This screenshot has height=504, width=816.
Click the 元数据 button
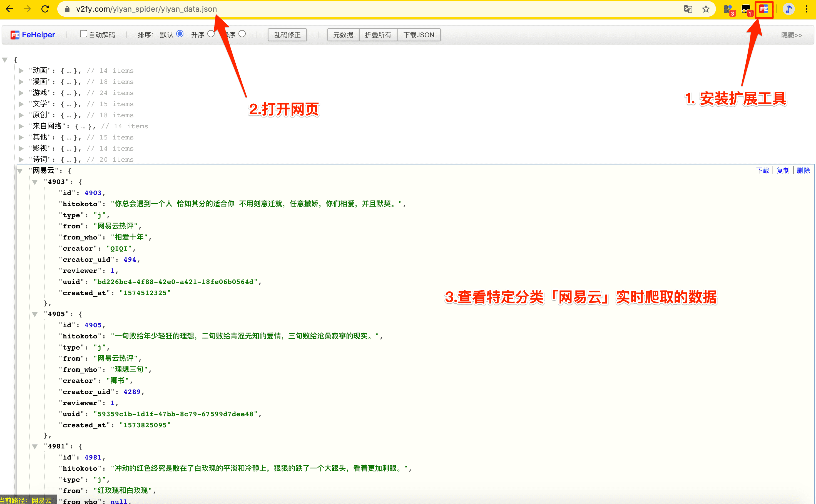[343, 35]
